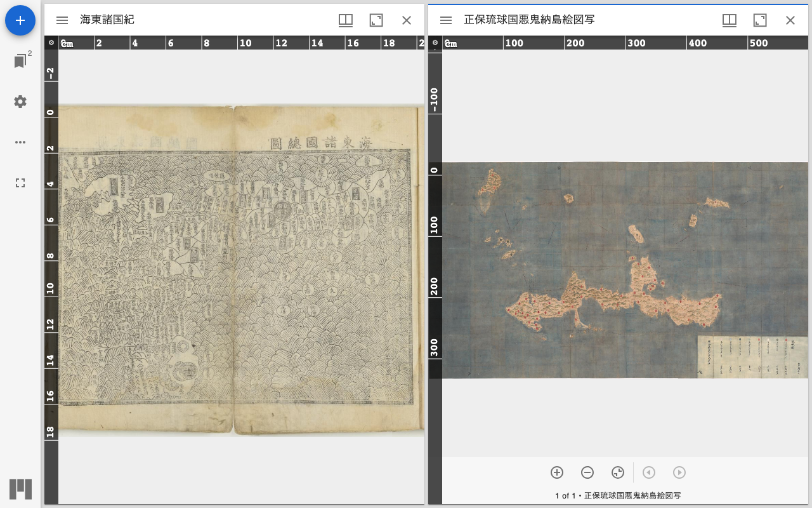
Task: Expand the three-dots workspace options menu
Action: click(x=20, y=142)
